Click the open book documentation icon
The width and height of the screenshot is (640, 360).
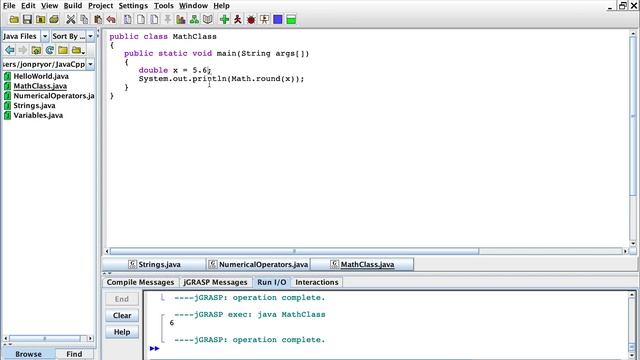[x=208, y=19]
